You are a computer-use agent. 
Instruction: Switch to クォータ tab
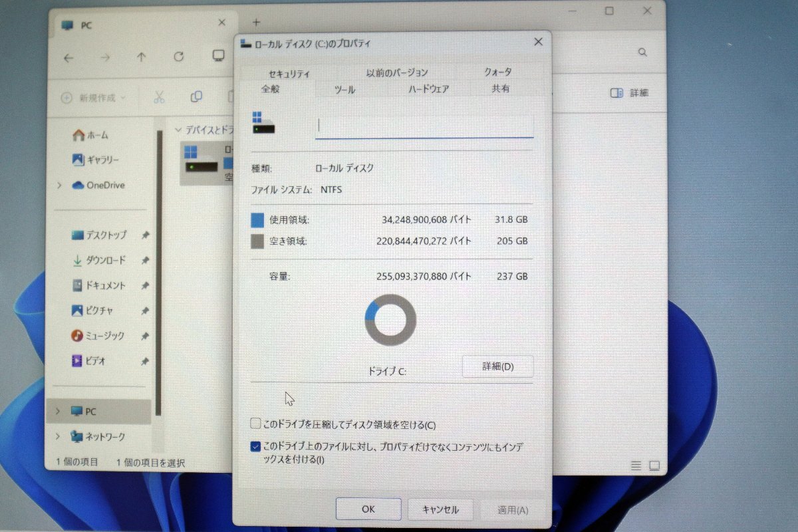498,72
